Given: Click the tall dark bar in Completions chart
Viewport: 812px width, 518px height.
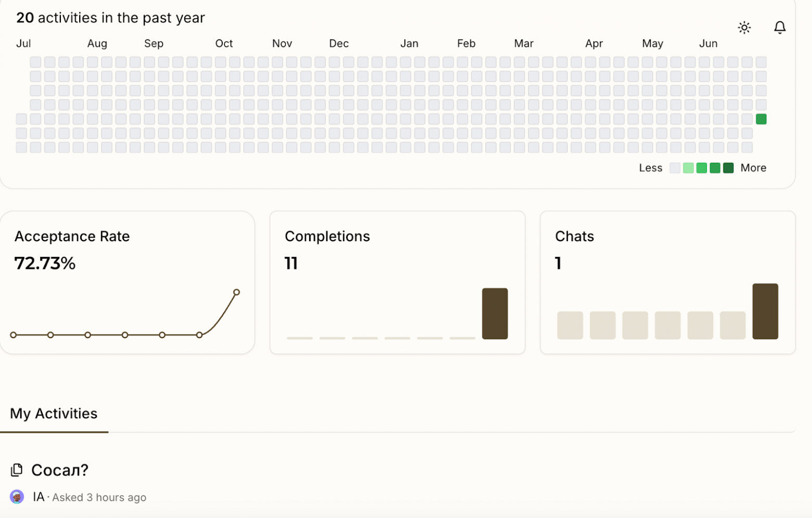Looking at the screenshot, I should coord(494,313).
